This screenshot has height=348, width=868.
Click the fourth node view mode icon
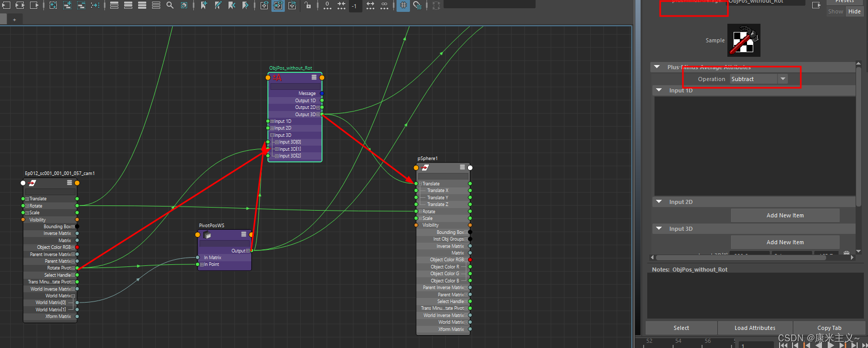coord(156,5)
